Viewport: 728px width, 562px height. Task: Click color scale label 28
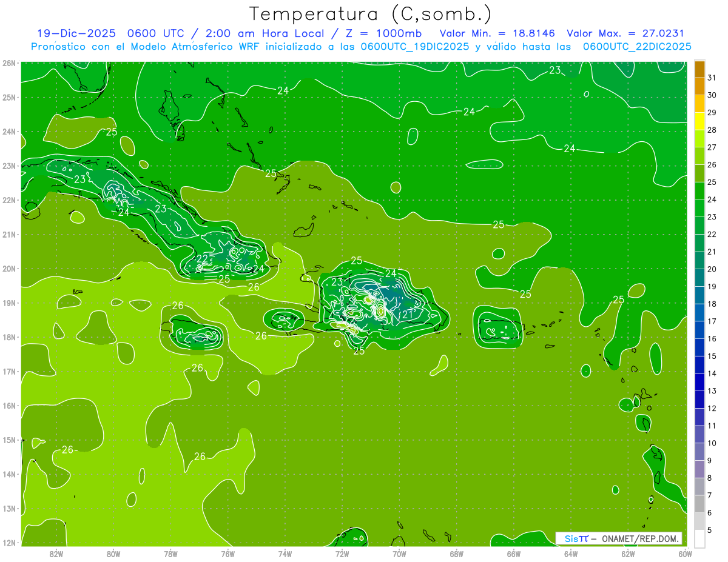(712, 130)
